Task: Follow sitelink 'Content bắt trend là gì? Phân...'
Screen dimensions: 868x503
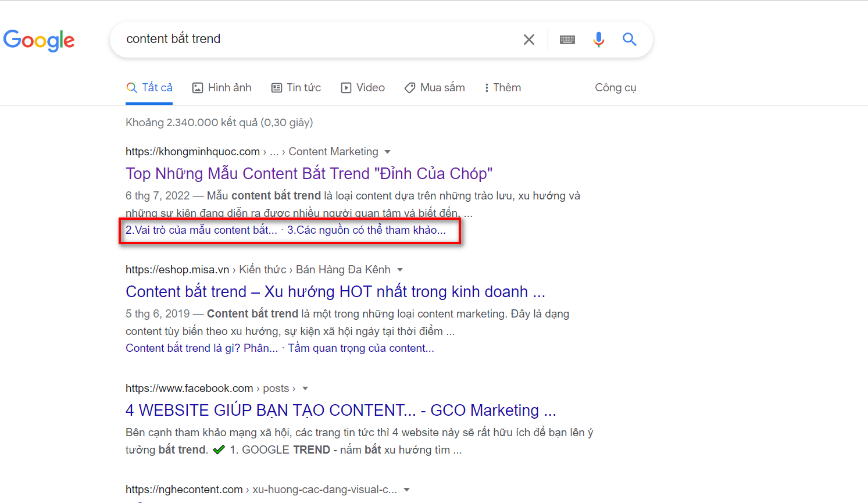Action: (x=202, y=348)
